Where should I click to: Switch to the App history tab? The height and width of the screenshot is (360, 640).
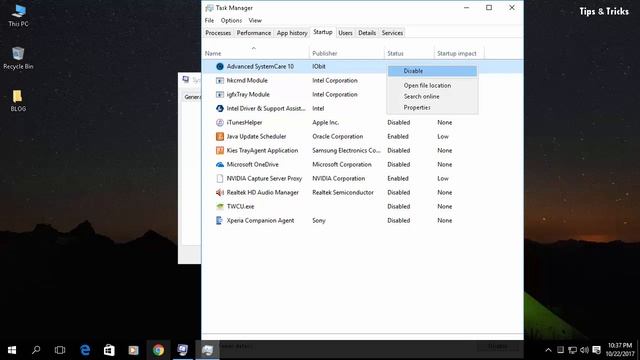pyautogui.click(x=292, y=33)
